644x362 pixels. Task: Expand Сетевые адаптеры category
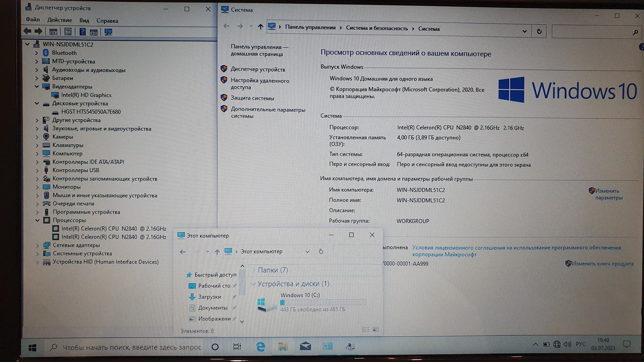(x=37, y=245)
